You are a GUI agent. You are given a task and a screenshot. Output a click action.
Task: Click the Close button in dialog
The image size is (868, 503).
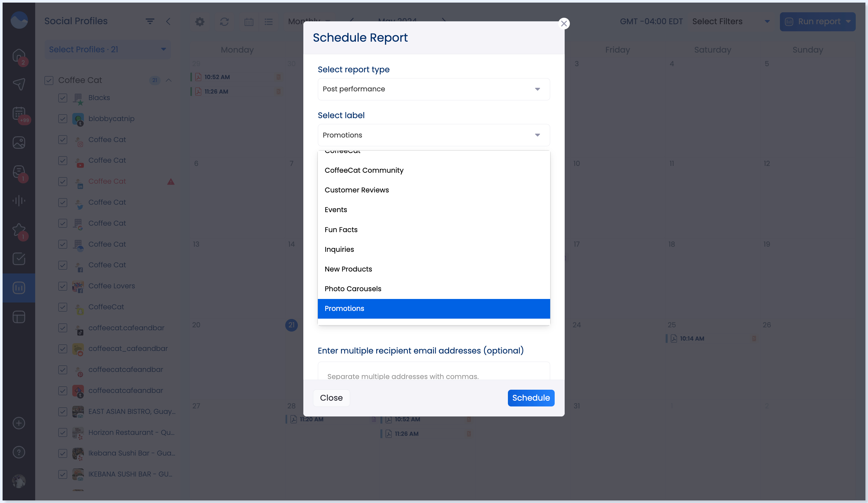tap(331, 398)
